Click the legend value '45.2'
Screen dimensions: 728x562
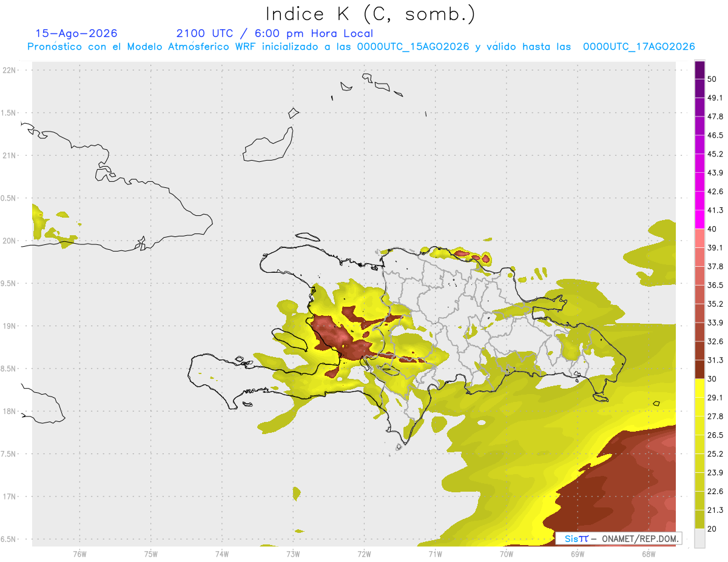715,154
